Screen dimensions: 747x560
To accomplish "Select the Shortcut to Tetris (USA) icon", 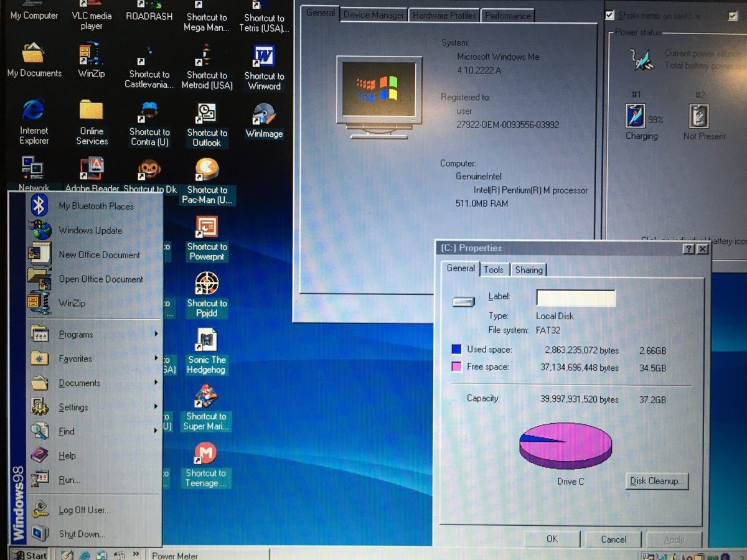I will [x=264, y=17].
